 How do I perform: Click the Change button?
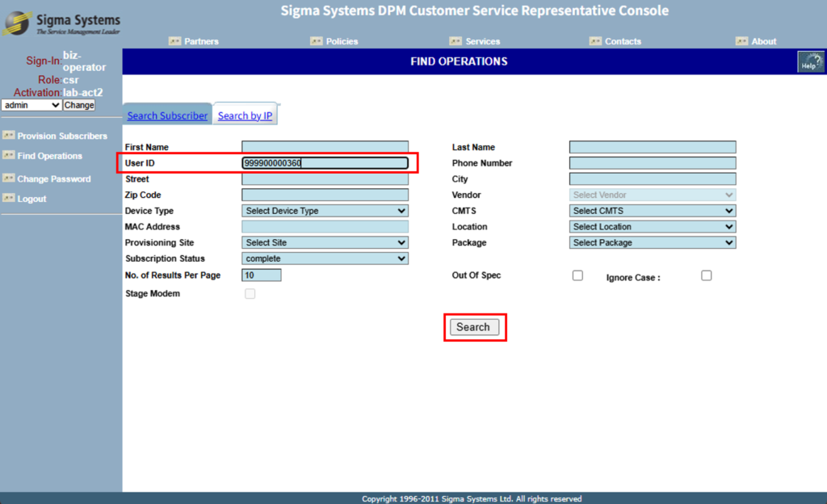point(79,105)
